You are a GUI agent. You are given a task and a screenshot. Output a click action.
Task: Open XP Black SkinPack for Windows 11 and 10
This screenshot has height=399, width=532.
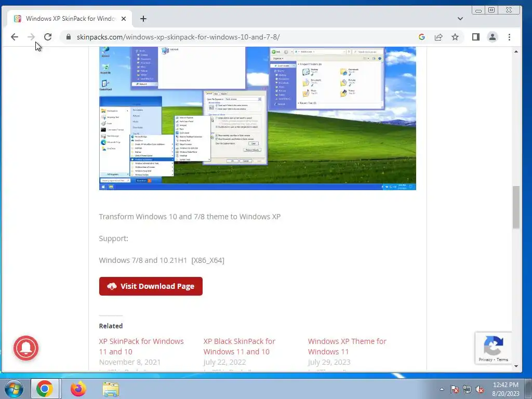coord(239,347)
